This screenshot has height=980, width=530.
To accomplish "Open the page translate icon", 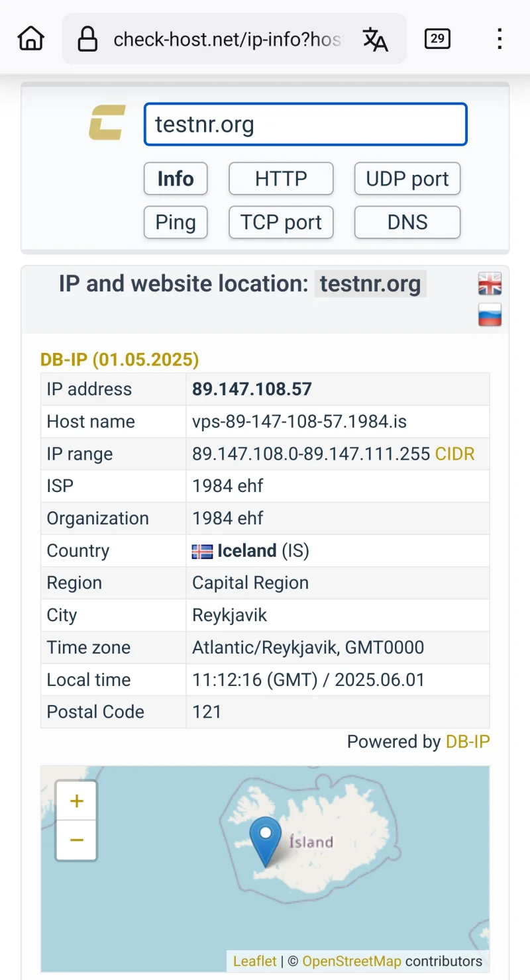I will click(x=375, y=40).
